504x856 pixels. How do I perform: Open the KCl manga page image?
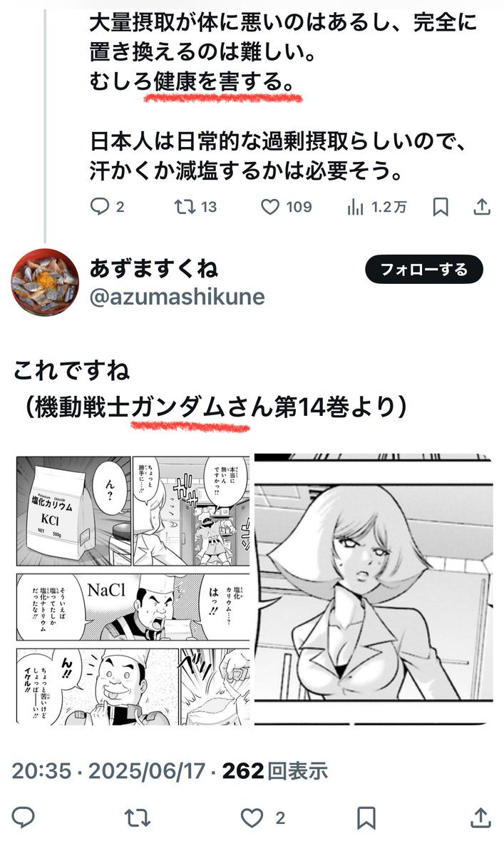point(133,589)
